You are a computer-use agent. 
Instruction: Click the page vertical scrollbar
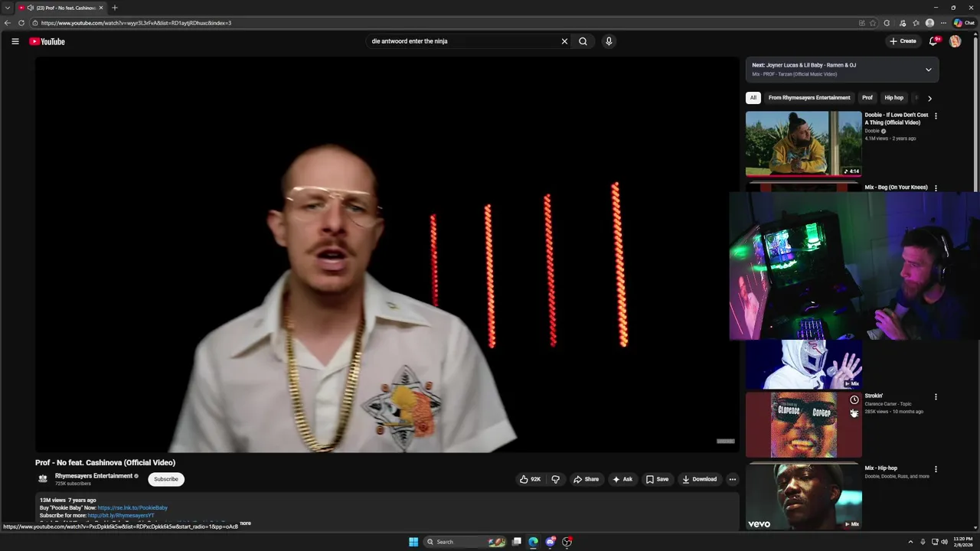coord(976,115)
